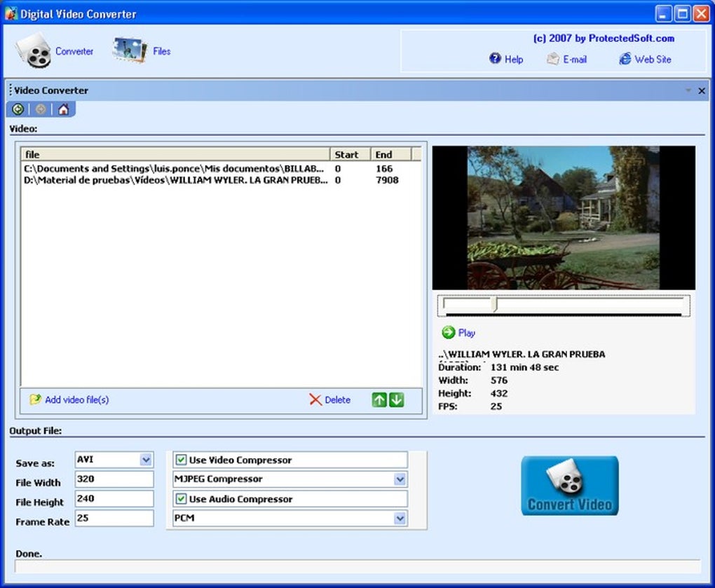Toggle the Use Video Compressor checkbox
The width and height of the screenshot is (715, 588).
click(x=181, y=460)
